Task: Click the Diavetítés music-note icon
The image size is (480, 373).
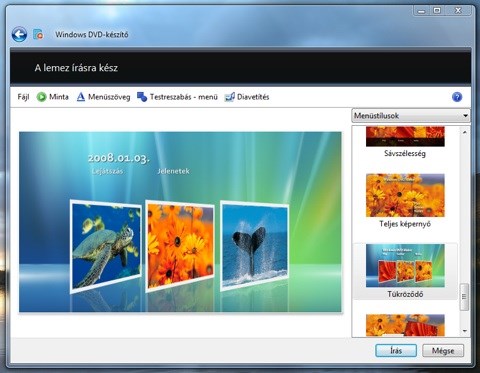Action: (230, 97)
